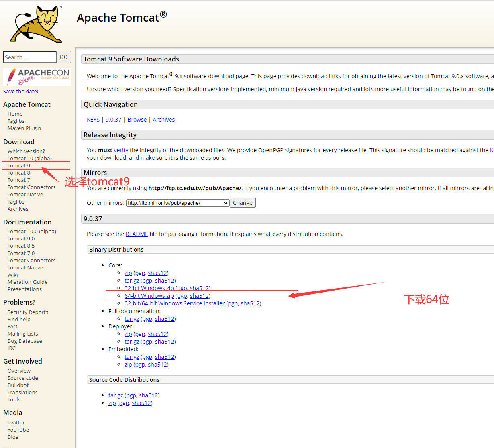Click Core tar.gz download link

[x=132, y=281]
